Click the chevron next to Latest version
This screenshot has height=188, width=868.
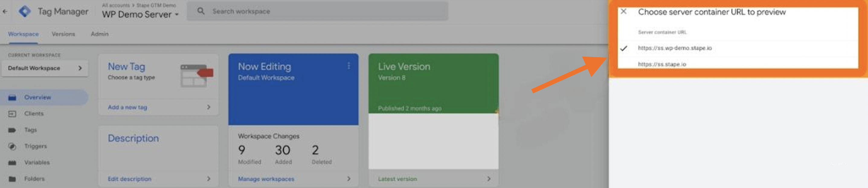coord(489,179)
